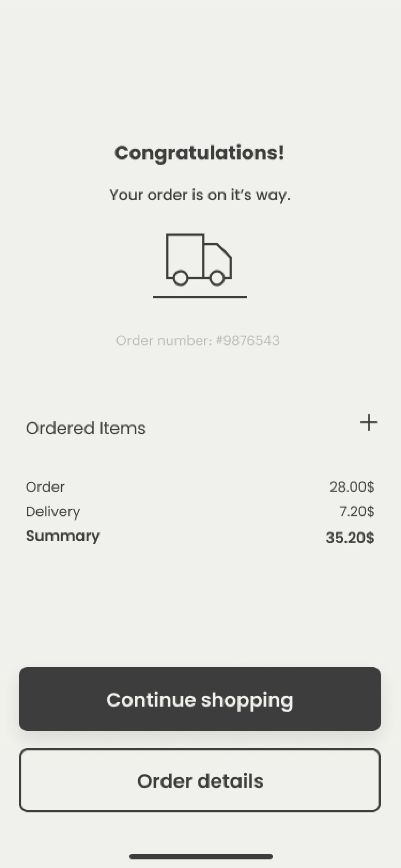Viewport: 401px width, 868px height.
Task: Click the 7.20$ delivery cost
Action: pyautogui.click(x=356, y=512)
